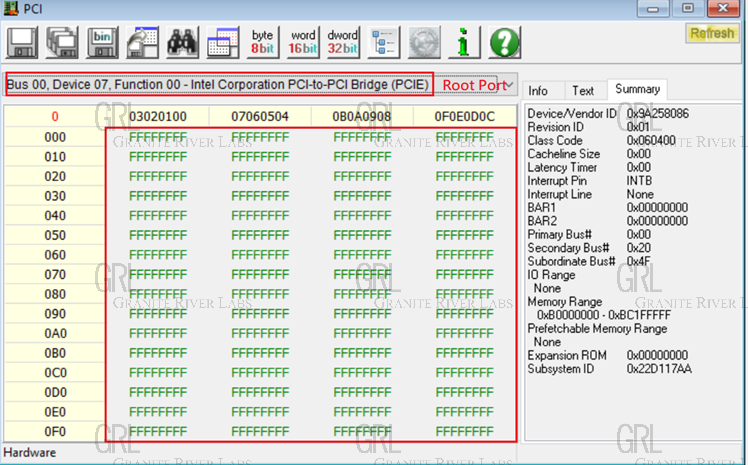Screen dimensions: 748x465
Task: Select row offset 080
Action: tap(55, 294)
